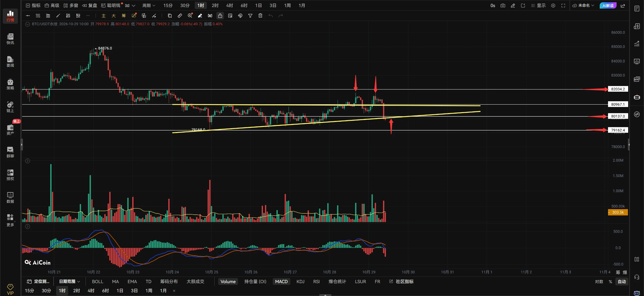Open the 快讯 news sidebar icon
This screenshot has width=644, height=296.
click(10, 39)
